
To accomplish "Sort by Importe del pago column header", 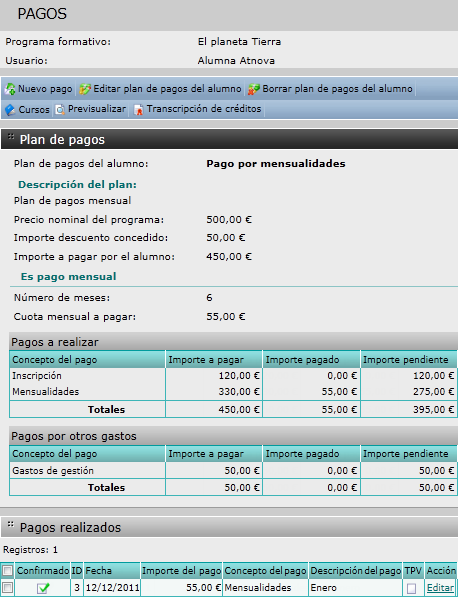I will point(181,571).
